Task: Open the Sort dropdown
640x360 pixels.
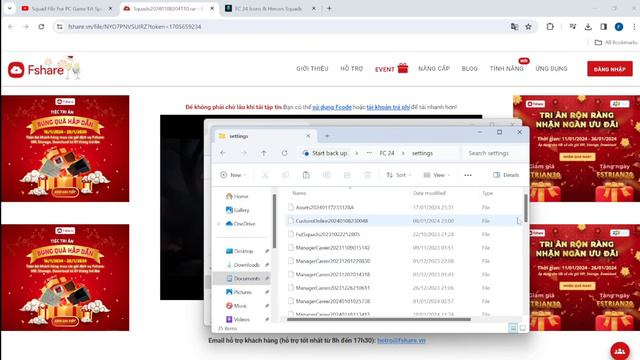Action: [x=399, y=175]
